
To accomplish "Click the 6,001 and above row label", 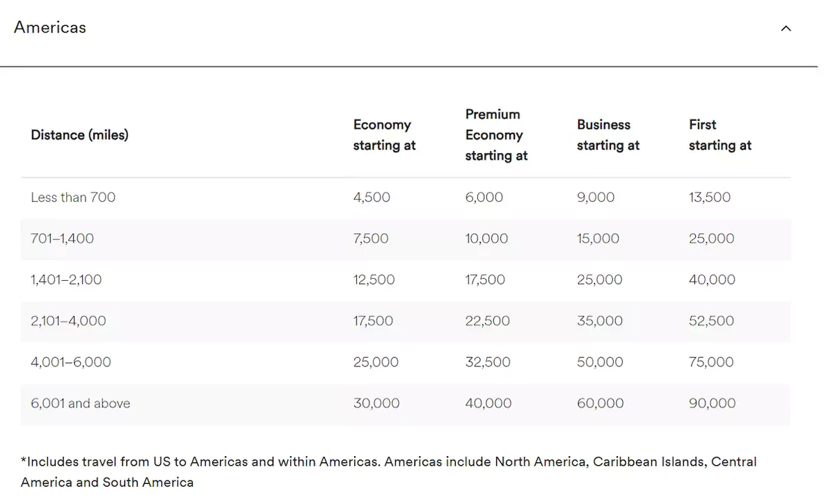I will (x=80, y=403).
